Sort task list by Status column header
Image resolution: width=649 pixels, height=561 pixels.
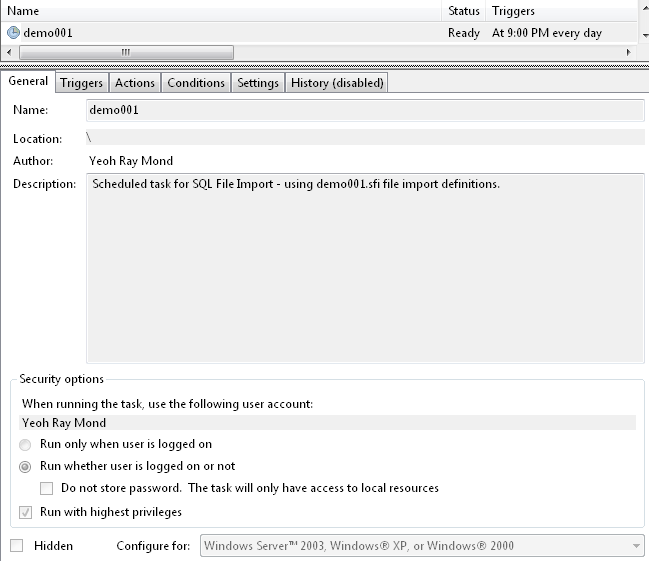pos(464,11)
